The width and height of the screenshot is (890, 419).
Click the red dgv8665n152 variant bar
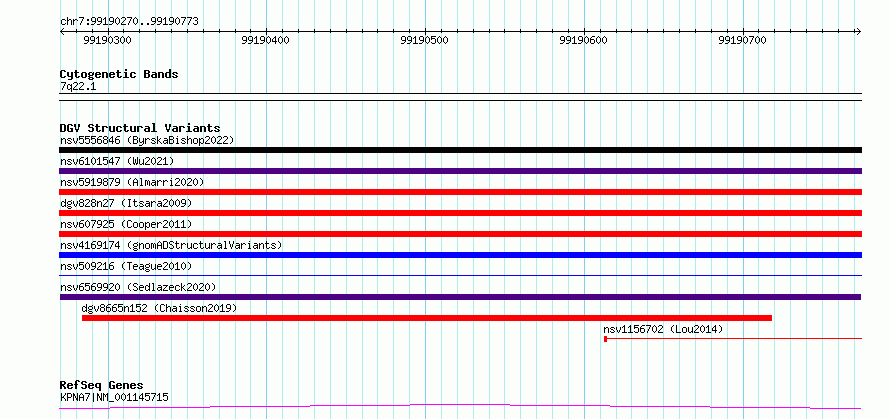[x=427, y=318]
